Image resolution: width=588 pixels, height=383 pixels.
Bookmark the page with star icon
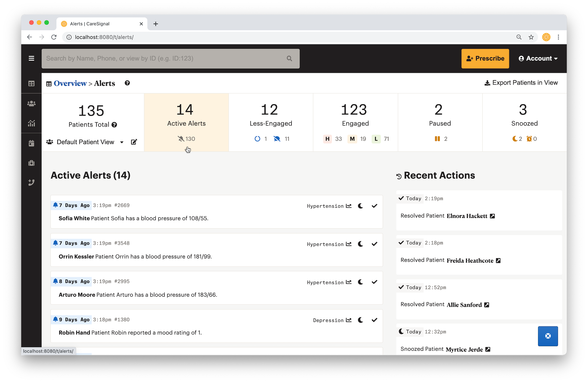coord(531,37)
